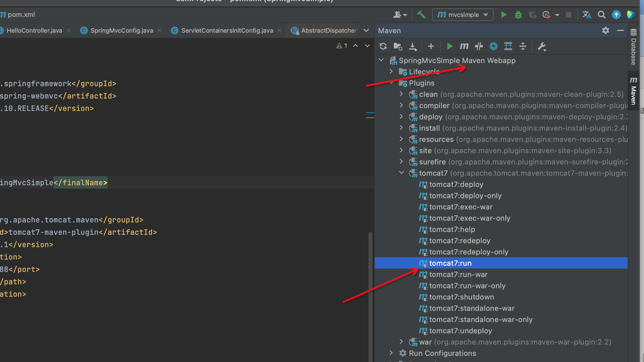644x362 pixels.
Task: Click the Build project hammer icon
Action: pos(421,14)
